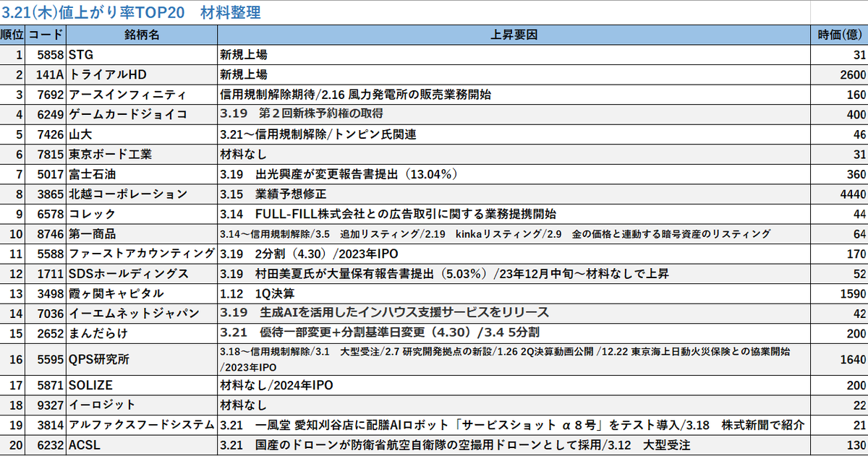Click 3.15 業績予想修正 reason cell
The image size is (868, 456).
(x=513, y=194)
